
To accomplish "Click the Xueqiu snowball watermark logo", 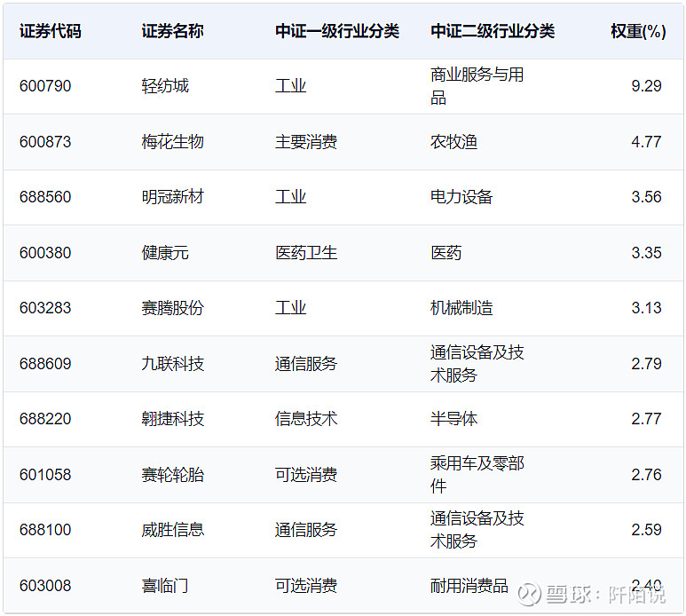I will point(530,594).
